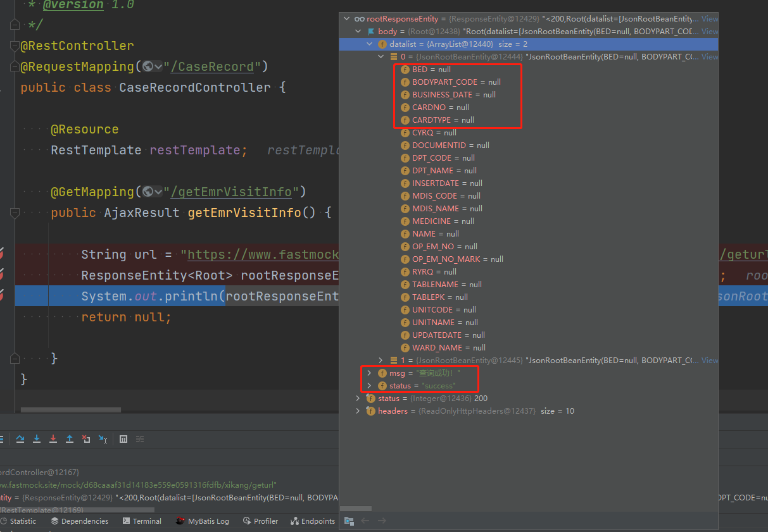Image resolution: width=768 pixels, height=532 pixels.
Task: Expand the headers variable node
Action: tap(358, 411)
